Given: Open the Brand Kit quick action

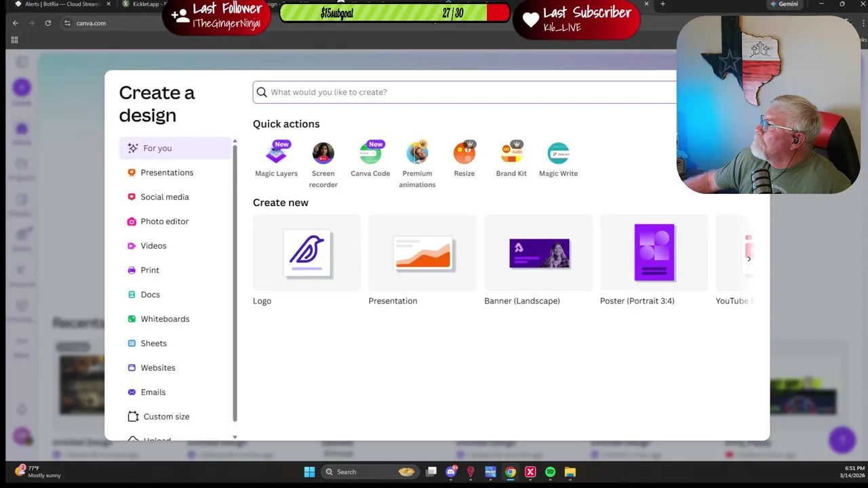Looking at the screenshot, I should (511, 159).
